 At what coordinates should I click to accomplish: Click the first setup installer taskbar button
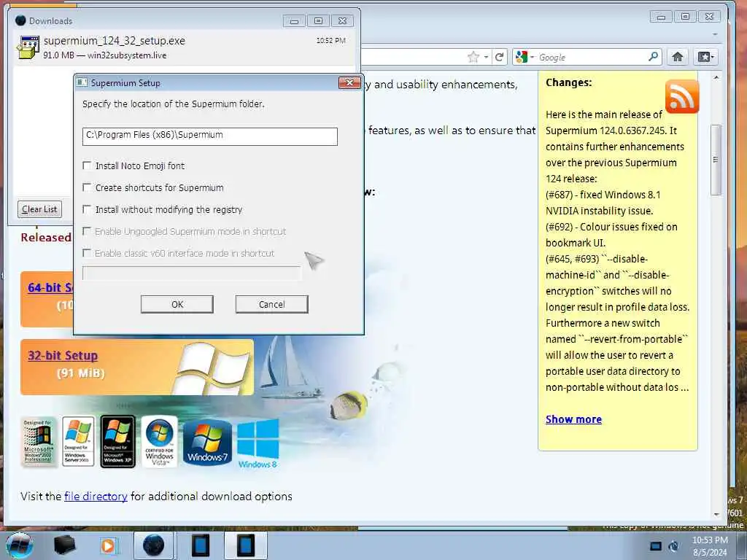pos(201,545)
